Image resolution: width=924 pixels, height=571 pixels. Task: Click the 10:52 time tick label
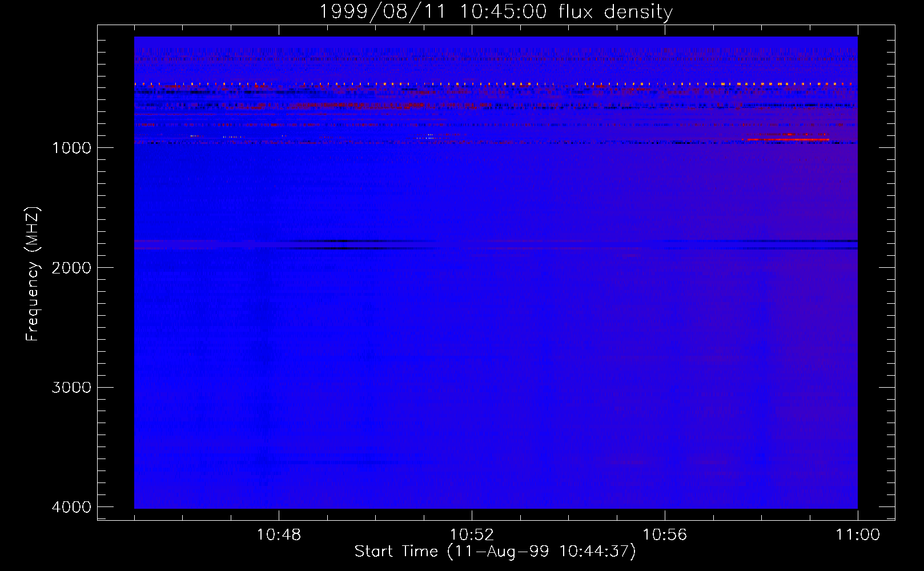472,535
